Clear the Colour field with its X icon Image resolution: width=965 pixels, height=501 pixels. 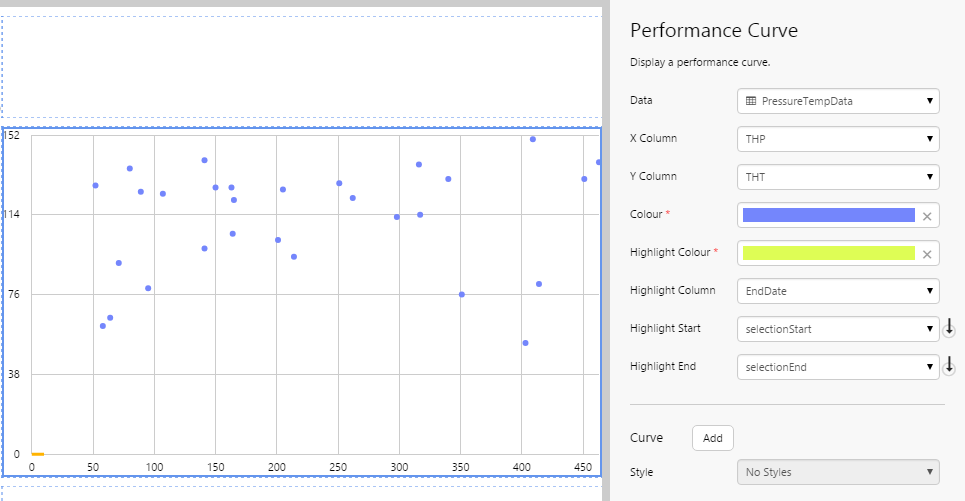[927, 216]
